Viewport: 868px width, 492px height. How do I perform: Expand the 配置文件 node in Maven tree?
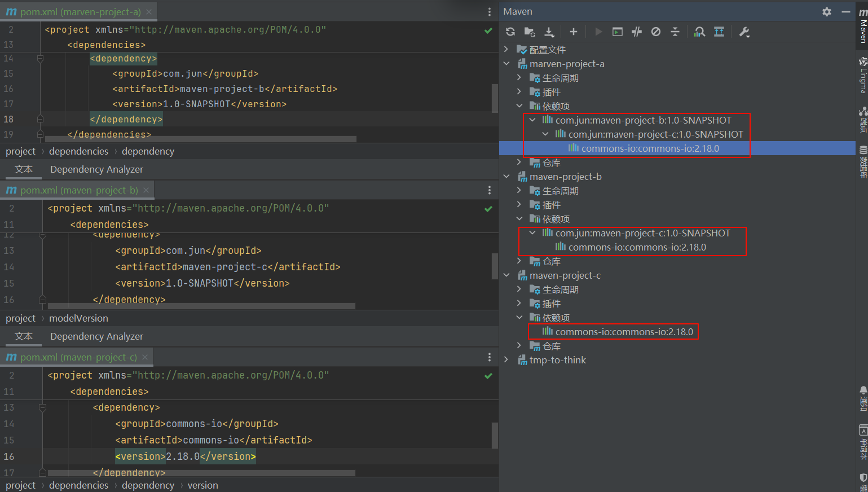tap(506, 50)
